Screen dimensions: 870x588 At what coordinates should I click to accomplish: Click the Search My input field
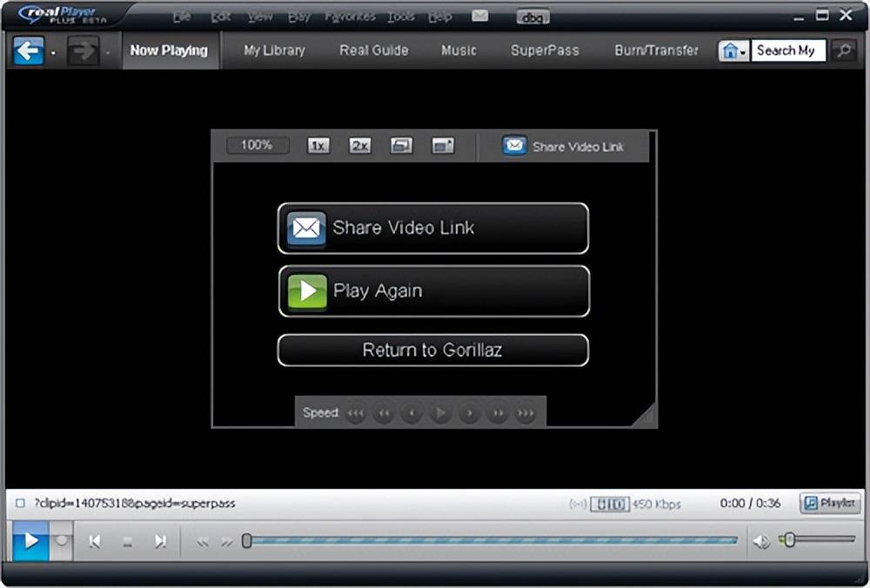coord(788,51)
